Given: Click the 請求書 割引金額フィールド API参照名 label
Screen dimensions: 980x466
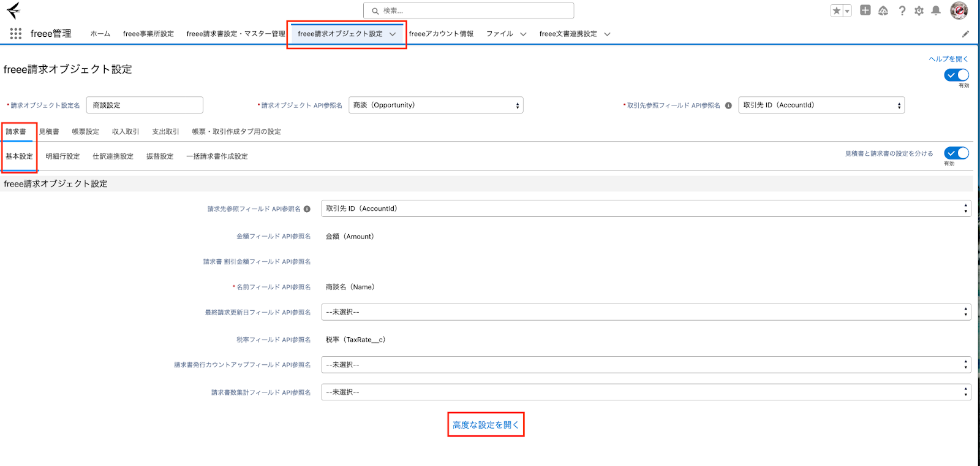Looking at the screenshot, I should [257, 262].
